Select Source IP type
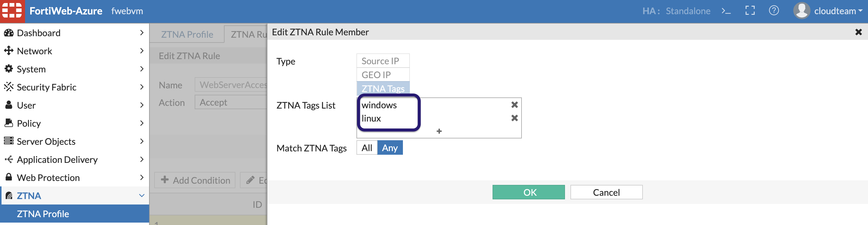Viewport: 868px width, 225px height. pos(383,61)
